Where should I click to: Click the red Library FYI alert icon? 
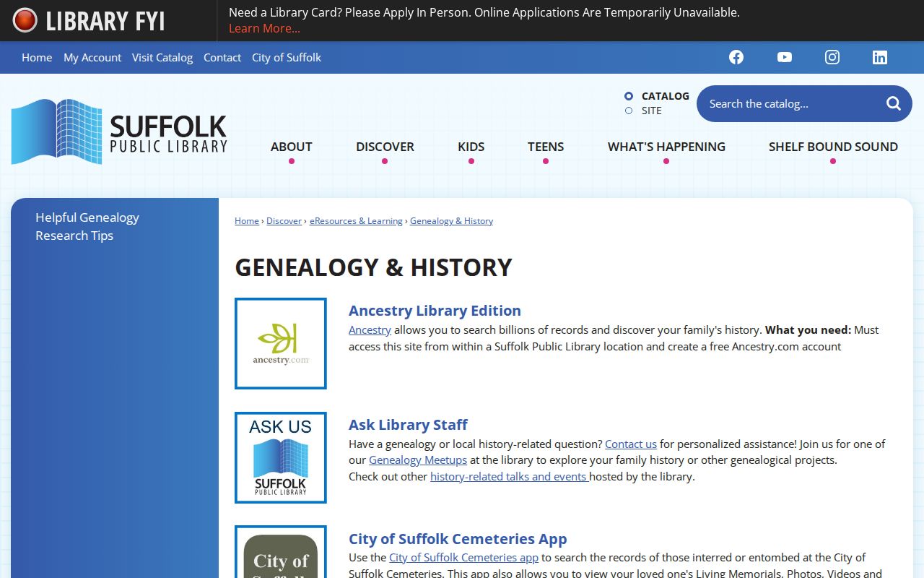(25, 20)
